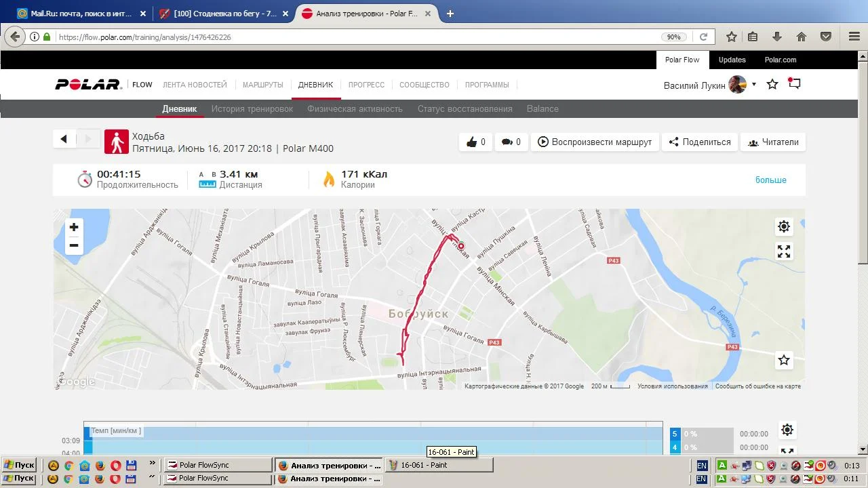
Task: Show site information via the address bar info icon
Action: coord(35,37)
